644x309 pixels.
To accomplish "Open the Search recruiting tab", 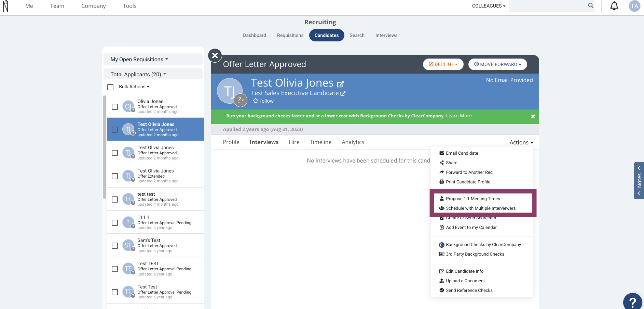I will tap(357, 35).
